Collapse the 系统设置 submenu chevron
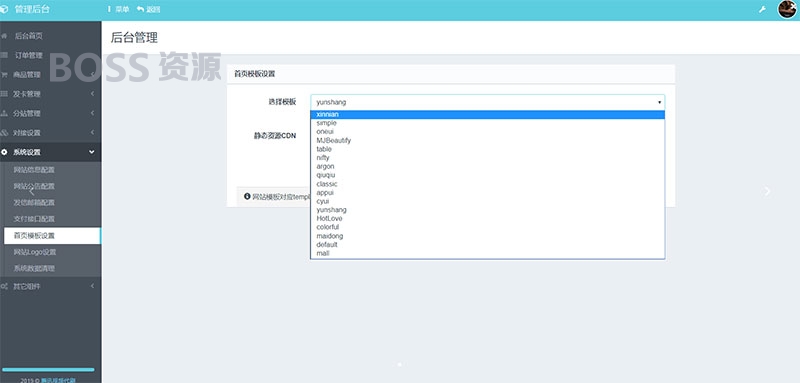The image size is (800, 383). point(92,152)
